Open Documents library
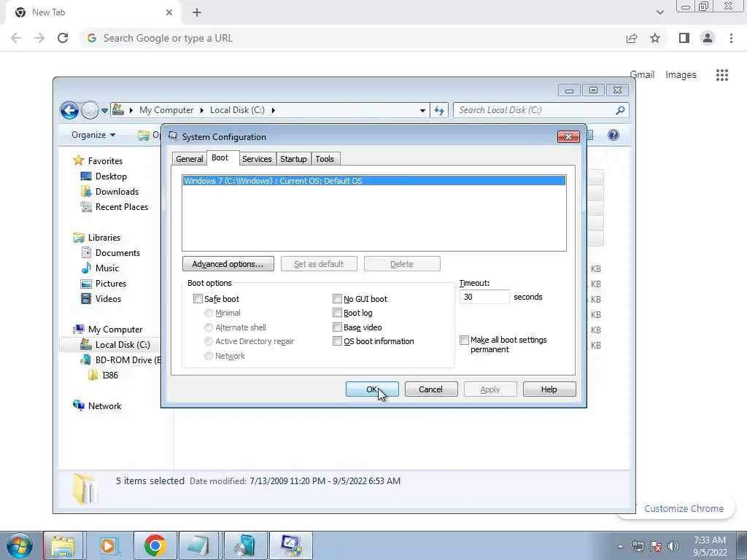The image size is (747, 560). [x=117, y=253]
